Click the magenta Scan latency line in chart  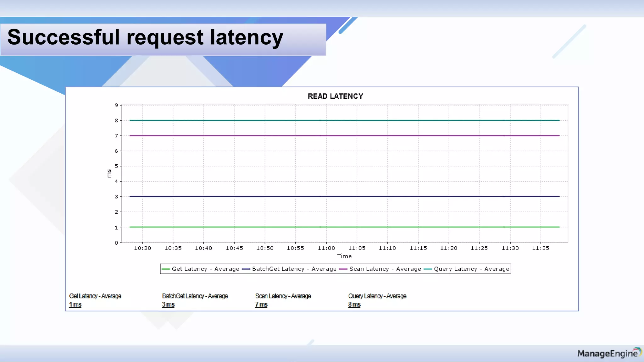(x=345, y=136)
